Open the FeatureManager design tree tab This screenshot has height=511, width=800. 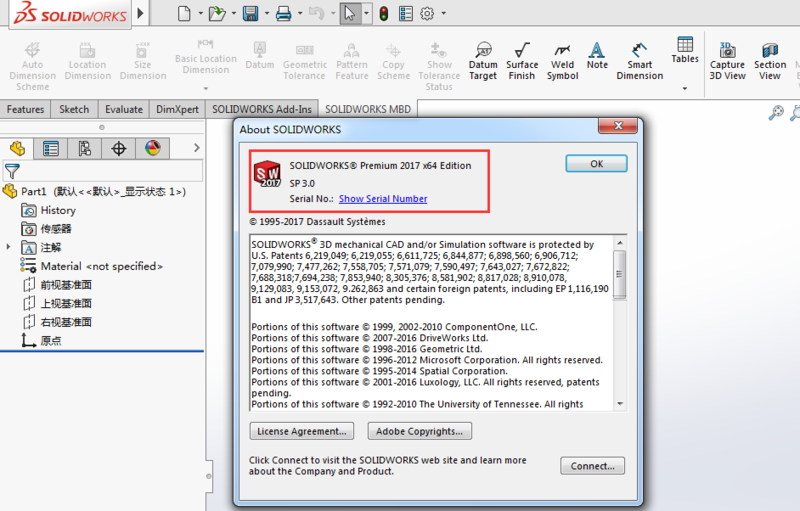coord(17,148)
